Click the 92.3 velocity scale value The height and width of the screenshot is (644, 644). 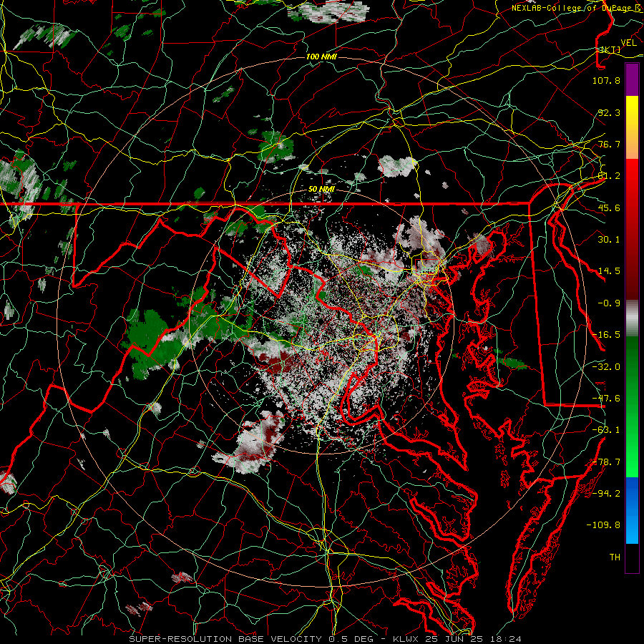[609, 112]
